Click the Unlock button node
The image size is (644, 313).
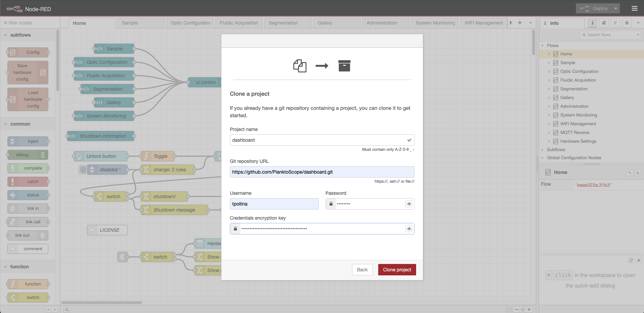(101, 156)
